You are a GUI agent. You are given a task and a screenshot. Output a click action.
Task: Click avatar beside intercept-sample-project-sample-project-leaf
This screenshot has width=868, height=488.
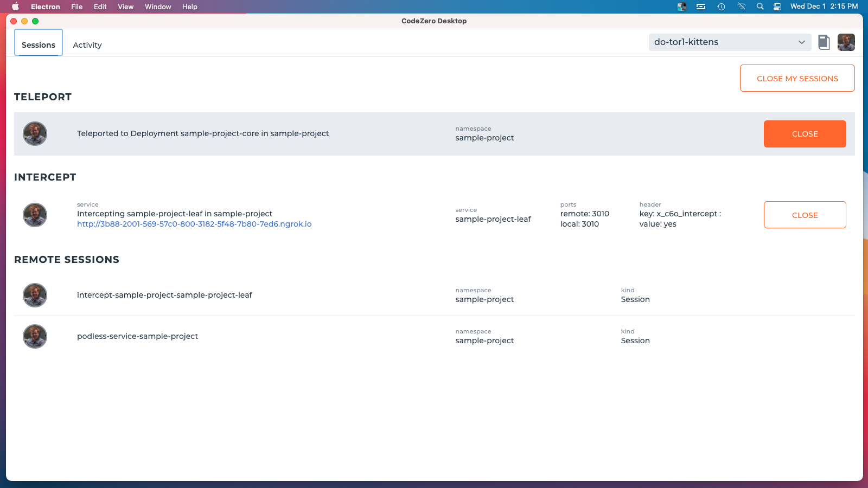pyautogui.click(x=35, y=296)
